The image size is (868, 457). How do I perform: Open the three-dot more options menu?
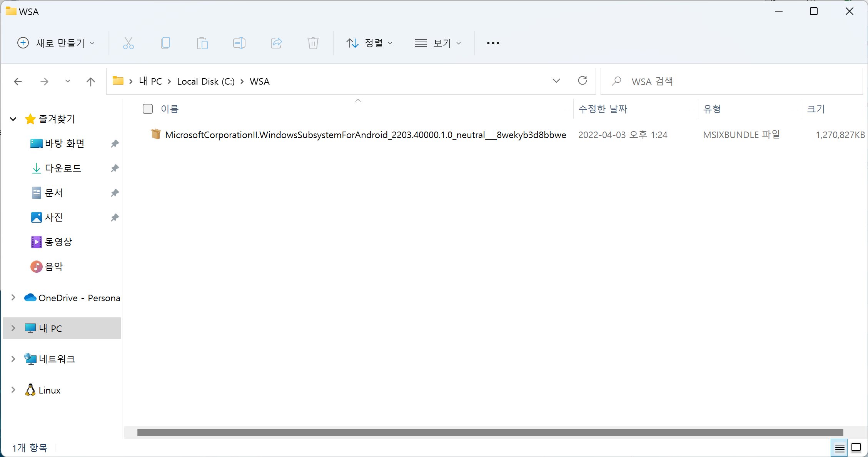point(493,43)
